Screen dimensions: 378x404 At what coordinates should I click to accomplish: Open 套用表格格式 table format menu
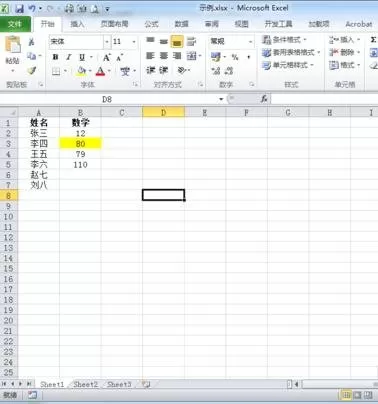click(291, 53)
